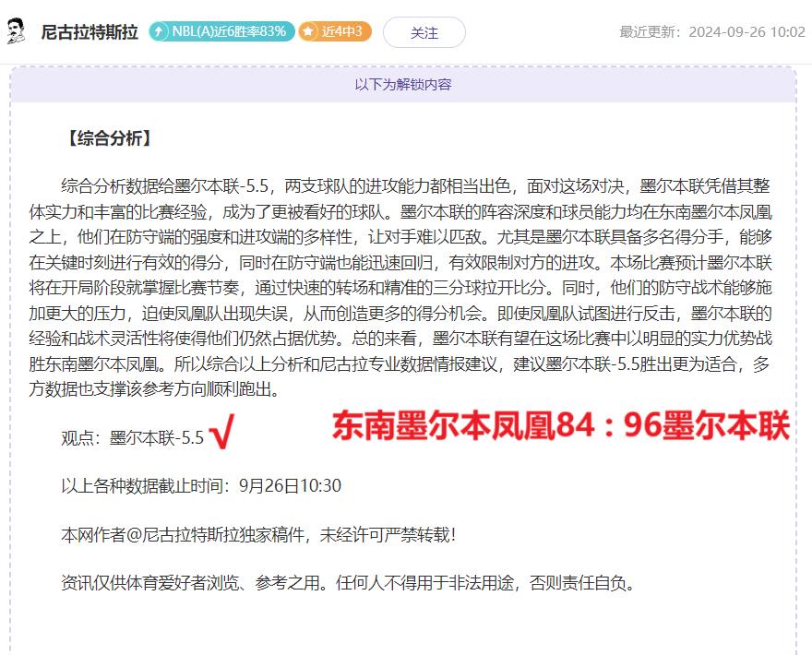Select the 本网作者@尼古拉特斯拉独家稿件 copyright line
Screen dimensions: 812x655
tap(259, 534)
